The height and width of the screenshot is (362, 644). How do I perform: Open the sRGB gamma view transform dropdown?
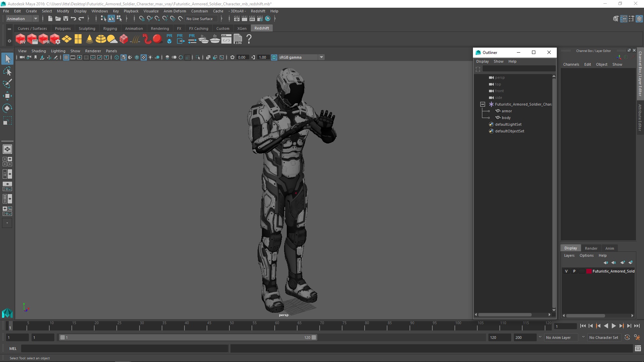click(x=301, y=57)
